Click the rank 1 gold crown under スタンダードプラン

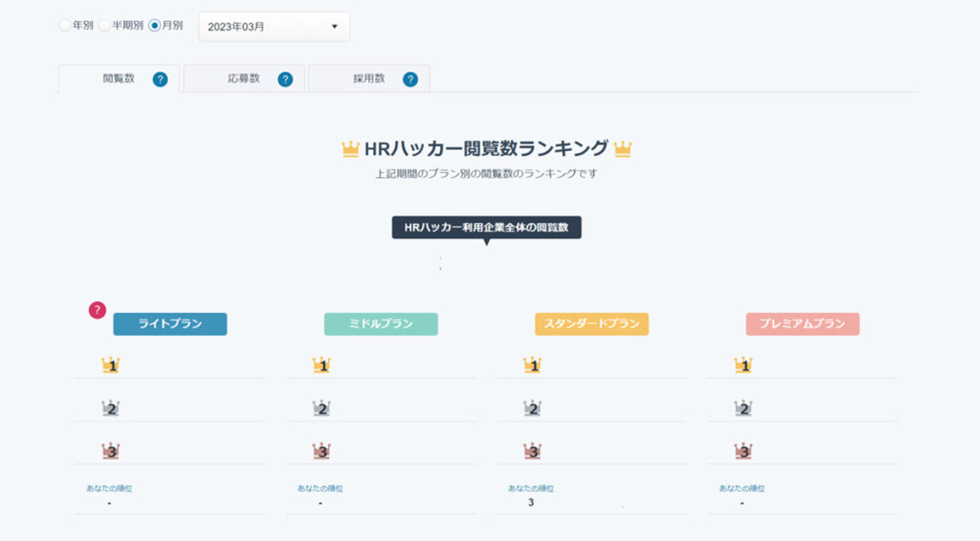[x=532, y=365]
